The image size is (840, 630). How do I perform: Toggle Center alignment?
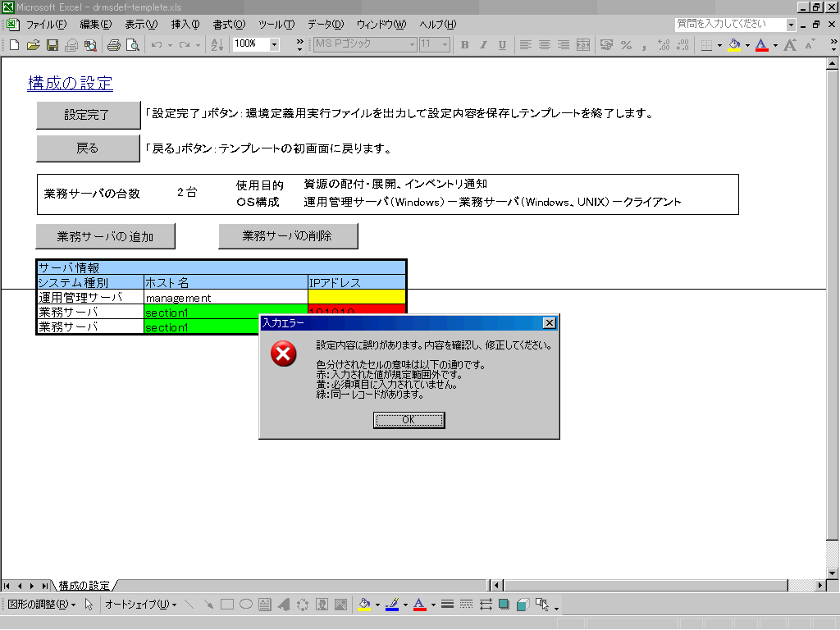coord(545,45)
